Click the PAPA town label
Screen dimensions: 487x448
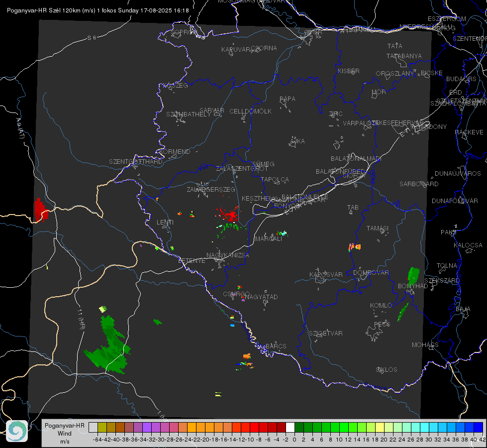[x=288, y=99]
